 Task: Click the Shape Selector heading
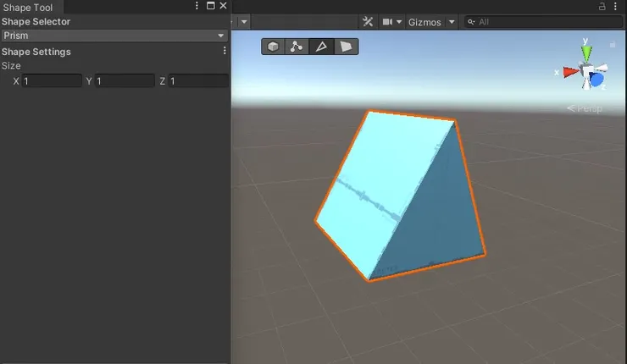(36, 21)
